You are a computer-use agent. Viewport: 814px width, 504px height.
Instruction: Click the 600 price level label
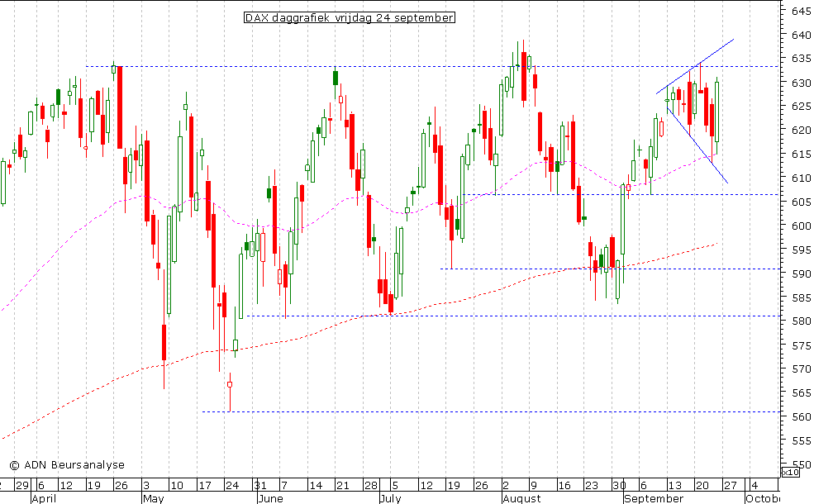(x=802, y=226)
